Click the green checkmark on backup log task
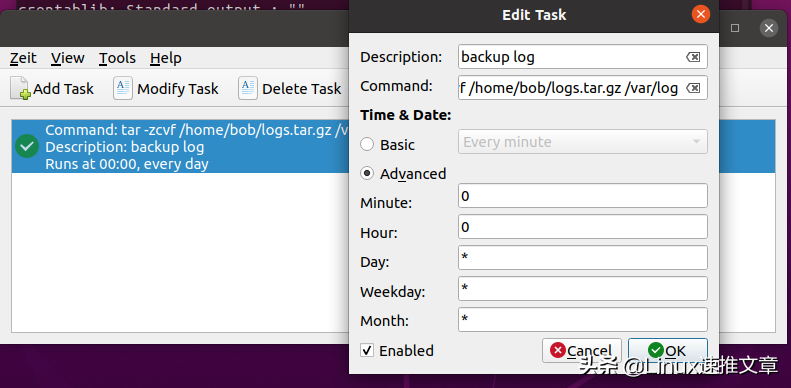The height and width of the screenshot is (388, 791). 27,146
